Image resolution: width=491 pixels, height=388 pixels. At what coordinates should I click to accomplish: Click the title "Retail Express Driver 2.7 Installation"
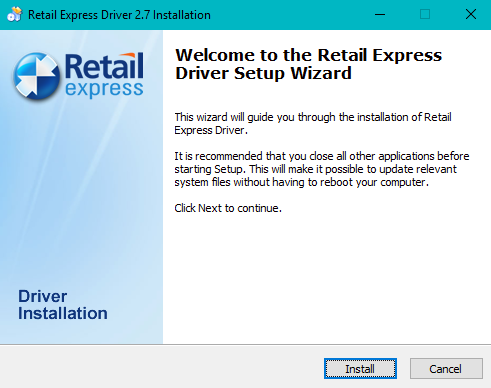point(119,15)
